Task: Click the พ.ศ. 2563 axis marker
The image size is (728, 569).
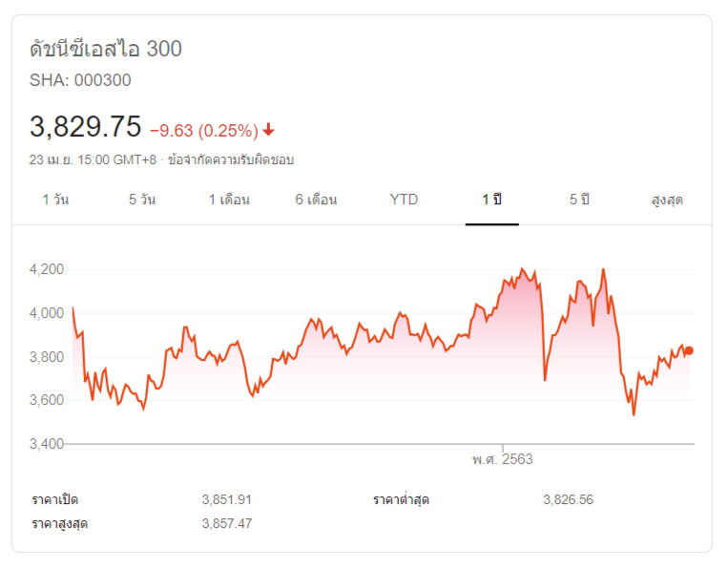Action: coord(502,459)
